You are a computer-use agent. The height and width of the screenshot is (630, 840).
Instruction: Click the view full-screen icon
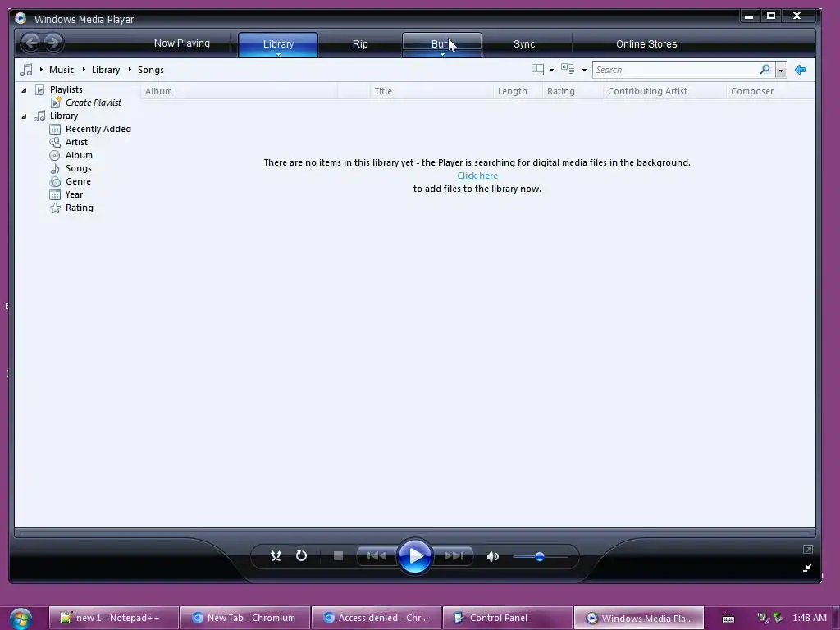point(808,549)
